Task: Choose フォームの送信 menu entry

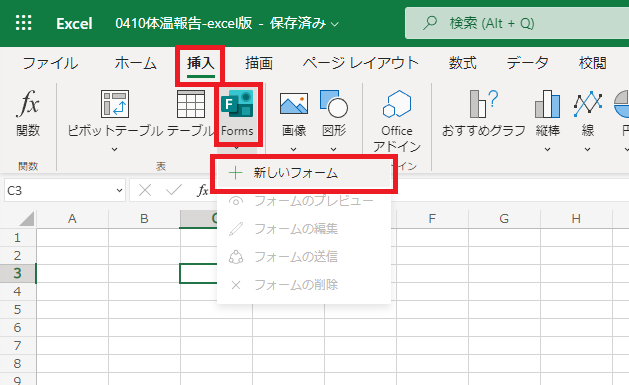Action: (x=304, y=257)
